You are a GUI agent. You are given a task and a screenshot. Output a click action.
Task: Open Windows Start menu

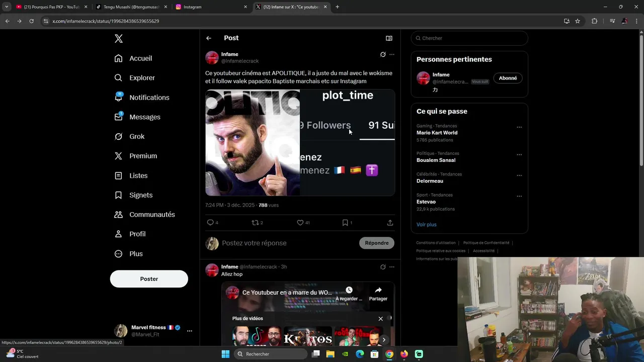click(225, 354)
